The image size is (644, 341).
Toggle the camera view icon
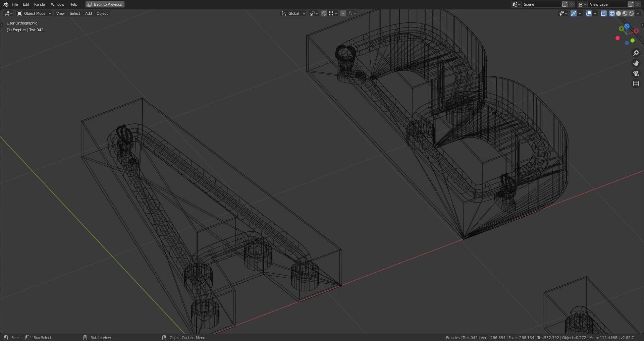[x=636, y=73]
